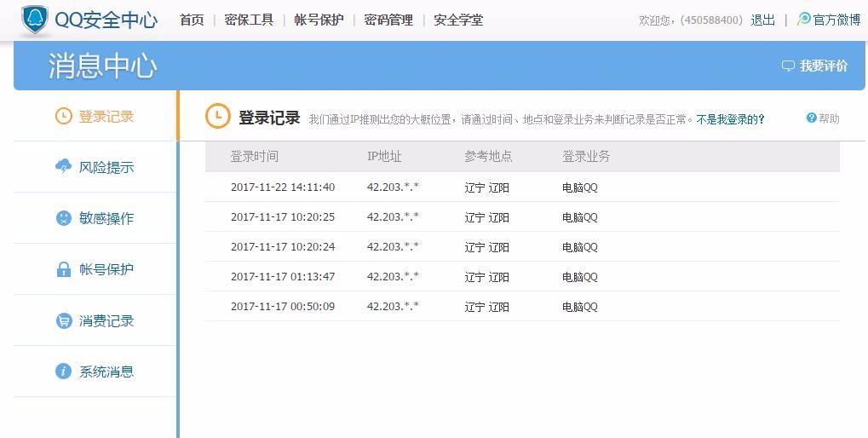868x438 pixels.
Task: Click login time 2017-11-17 10:20:24
Action: point(283,247)
